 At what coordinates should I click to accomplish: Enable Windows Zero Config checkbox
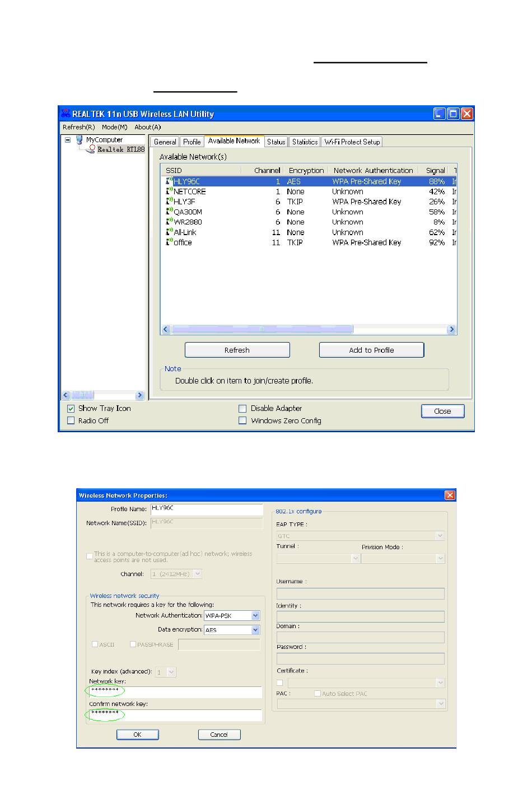[242, 420]
